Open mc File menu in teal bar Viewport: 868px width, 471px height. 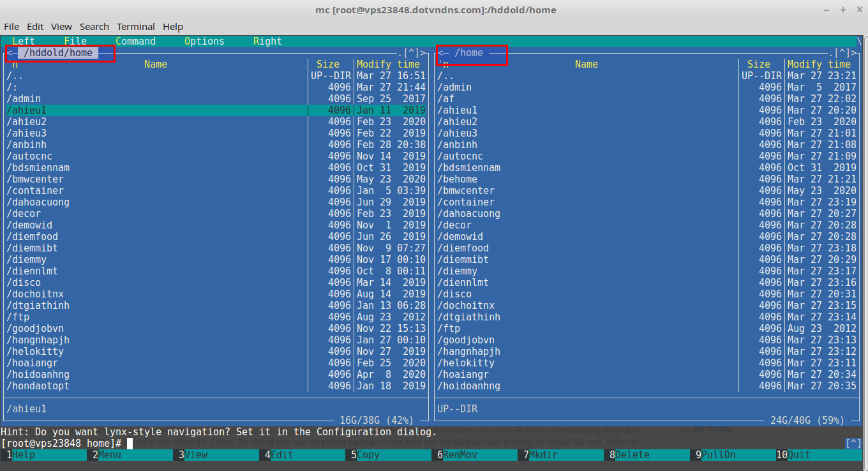[75, 41]
